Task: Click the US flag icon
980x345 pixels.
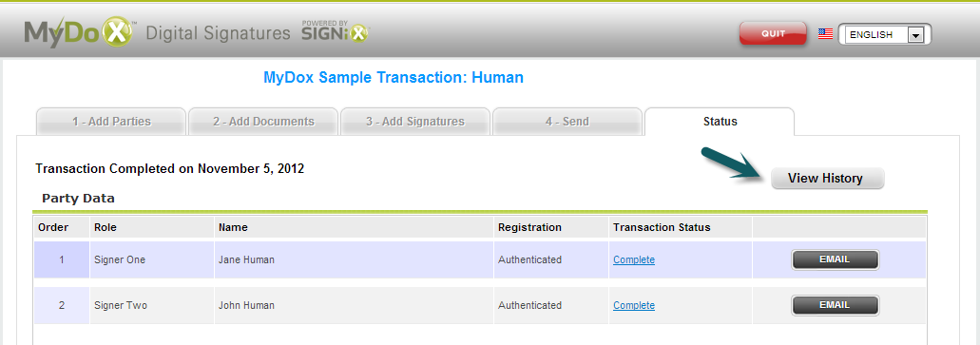Action: pos(826,34)
